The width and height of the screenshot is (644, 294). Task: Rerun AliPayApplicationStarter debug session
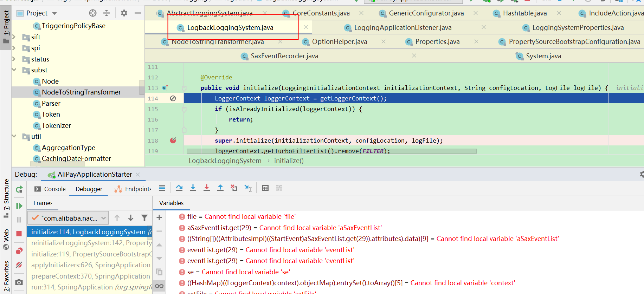19,189
